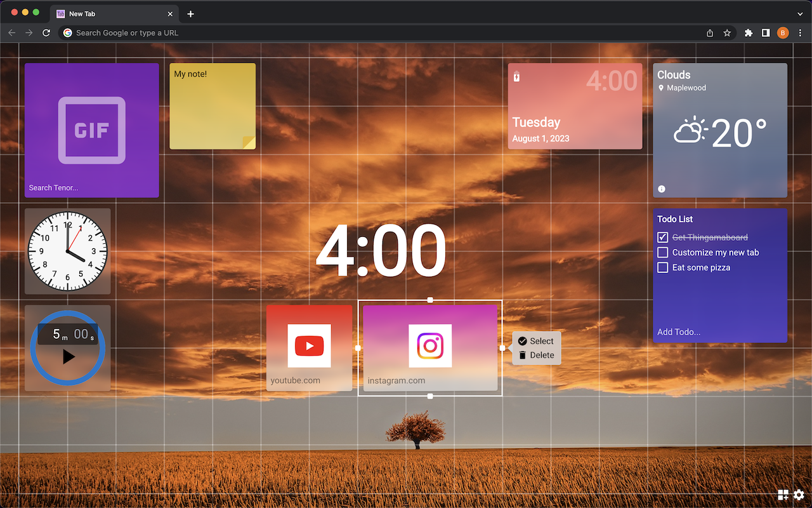Click the partly cloudy weather icon
This screenshot has width=812, height=508.
pyautogui.click(x=690, y=131)
